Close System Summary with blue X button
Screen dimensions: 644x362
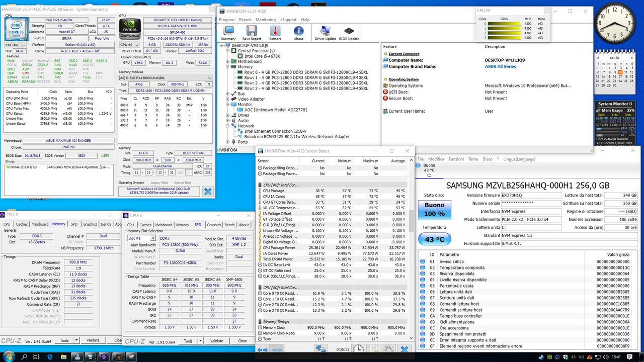click(x=208, y=192)
